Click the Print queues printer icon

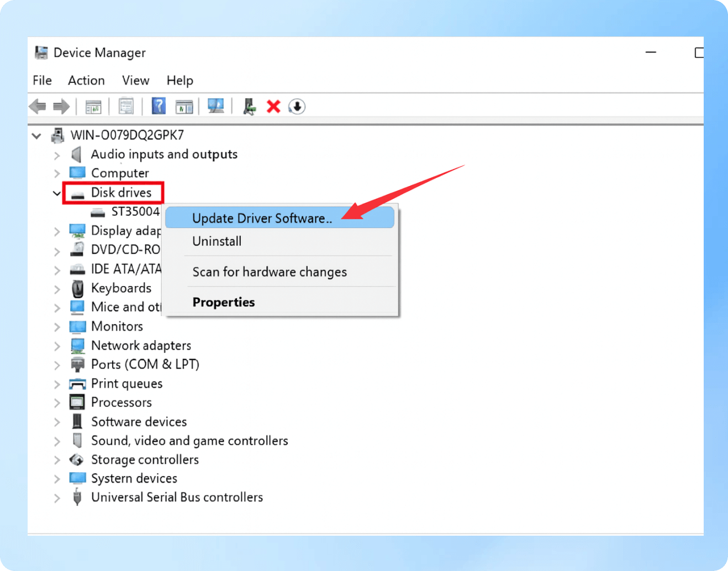point(77,384)
